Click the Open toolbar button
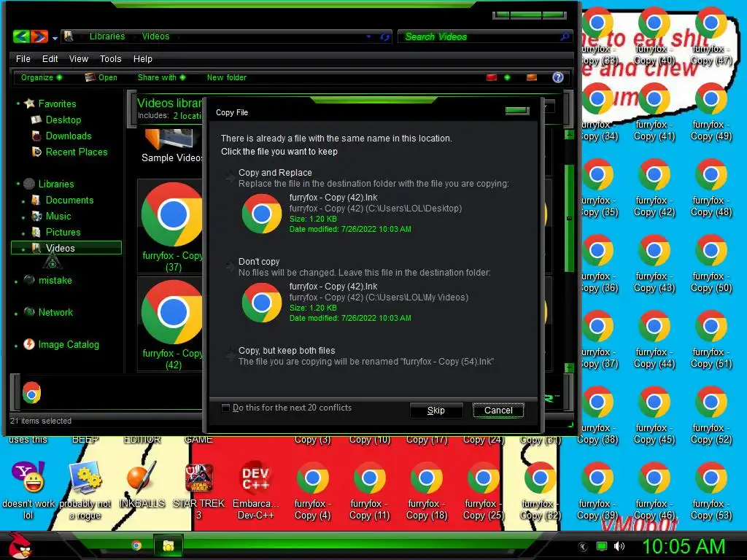The height and width of the screenshot is (560, 747). pyautogui.click(x=101, y=77)
